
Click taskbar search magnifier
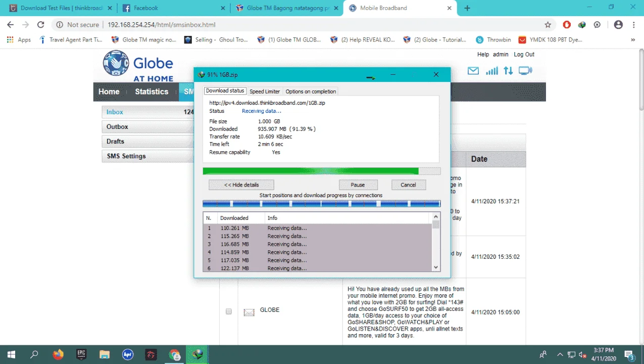click(34, 355)
